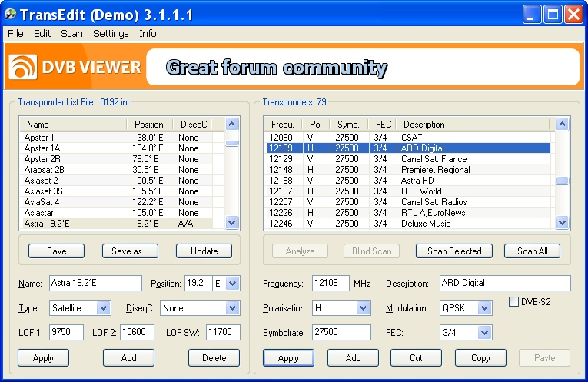Click the satellite Apply button next to LOF fields
The width and height of the screenshot is (588, 382).
click(43, 358)
